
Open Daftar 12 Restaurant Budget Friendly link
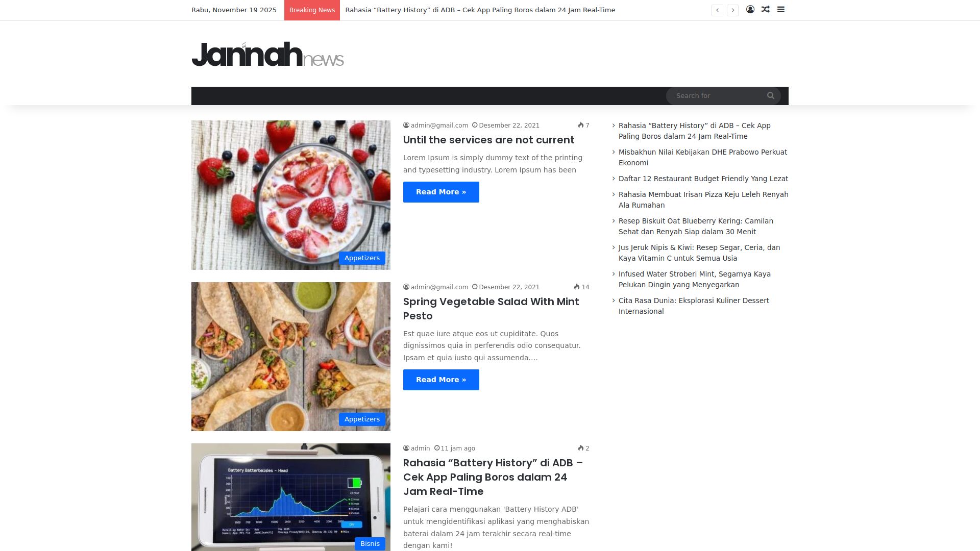click(x=703, y=179)
